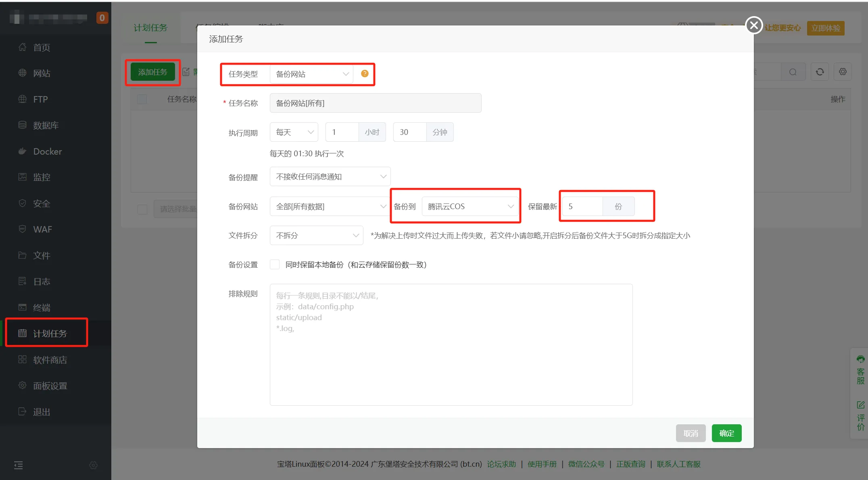Expand the 不拆分 file split dropdown
This screenshot has height=480, width=868.
[317, 235]
